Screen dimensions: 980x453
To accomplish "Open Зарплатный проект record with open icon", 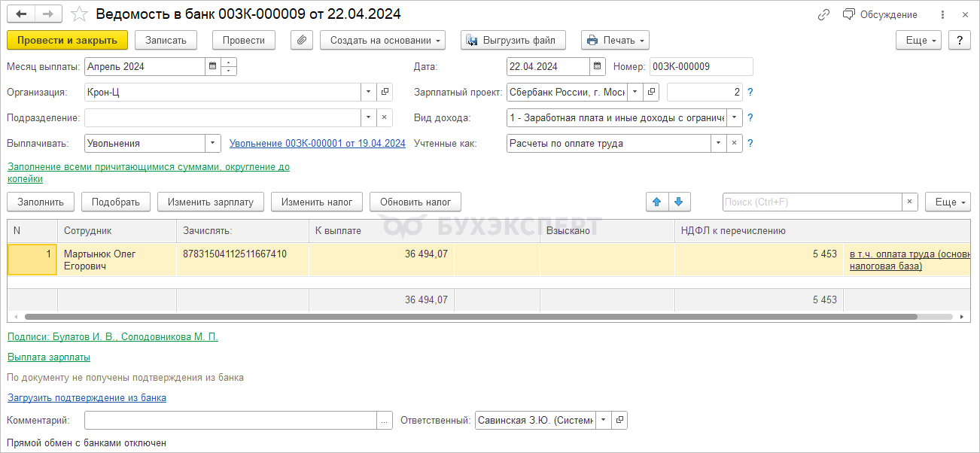I will [x=651, y=92].
